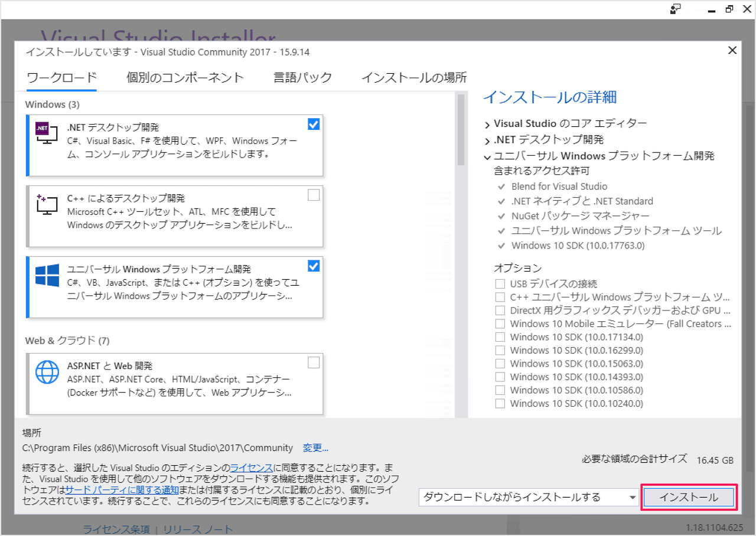Viewport: 756px width, 536px height.
Task: Check Windows 10 SDK (10.0.15063.0) option
Action: coord(500,364)
